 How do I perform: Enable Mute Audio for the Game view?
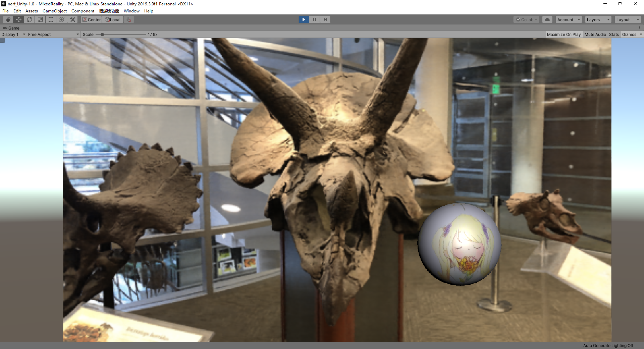pyautogui.click(x=595, y=34)
